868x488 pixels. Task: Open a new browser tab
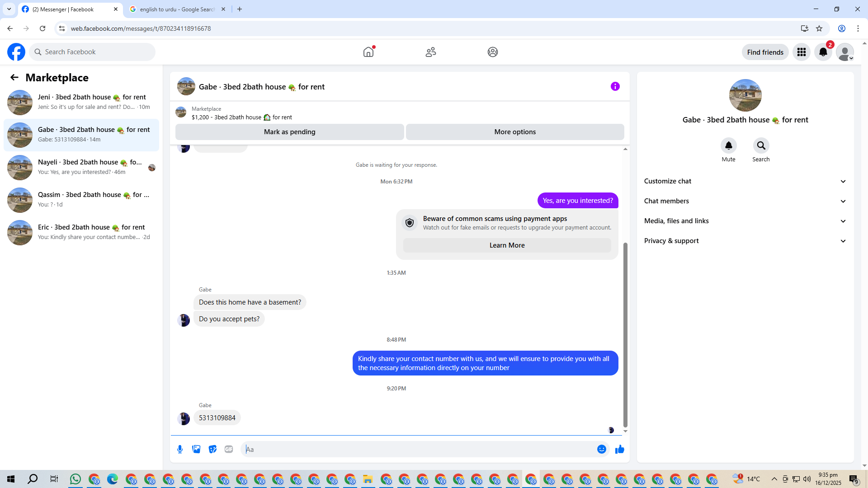coord(240,9)
